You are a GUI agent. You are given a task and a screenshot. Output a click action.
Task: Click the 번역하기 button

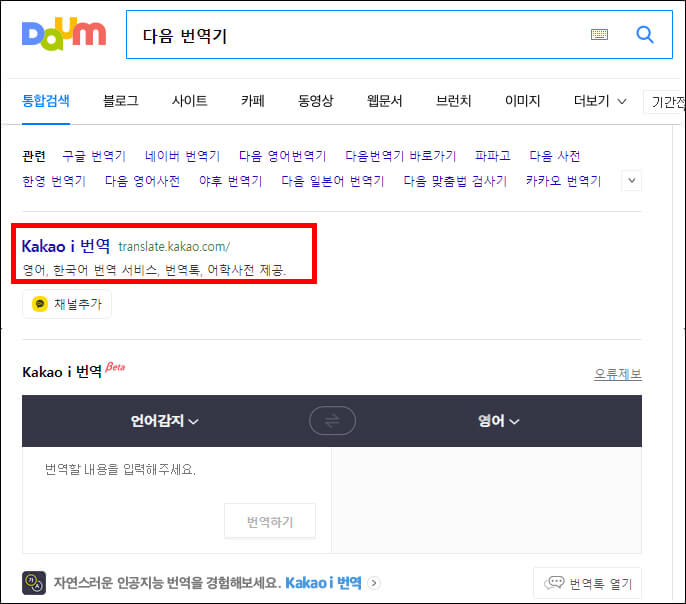click(x=270, y=521)
